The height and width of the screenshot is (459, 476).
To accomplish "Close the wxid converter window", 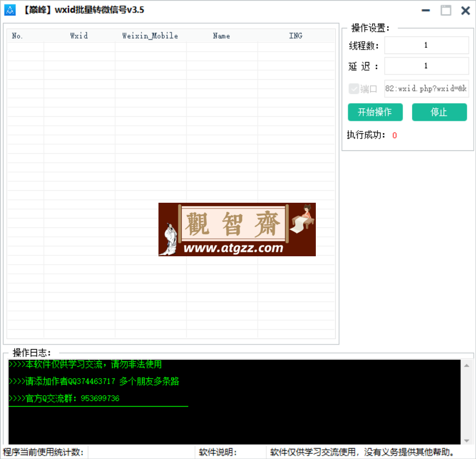I will [x=465, y=10].
